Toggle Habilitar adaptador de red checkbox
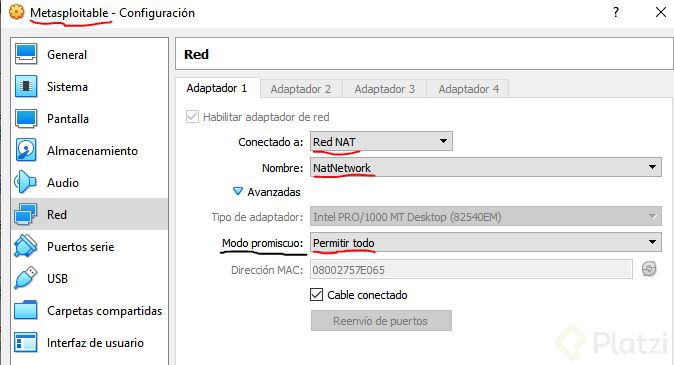The image size is (674, 365). click(192, 117)
